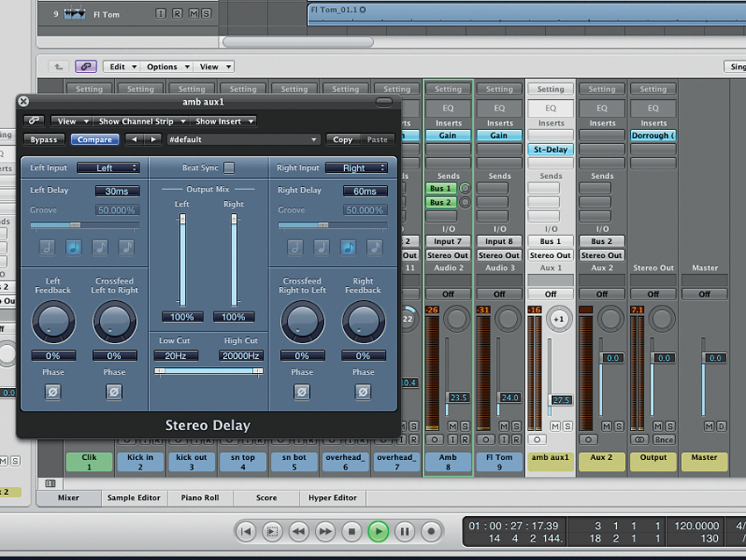Viewport: 746px width, 560px height.
Task: Click the Left Delay 30ms field
Action: point(117,190)
